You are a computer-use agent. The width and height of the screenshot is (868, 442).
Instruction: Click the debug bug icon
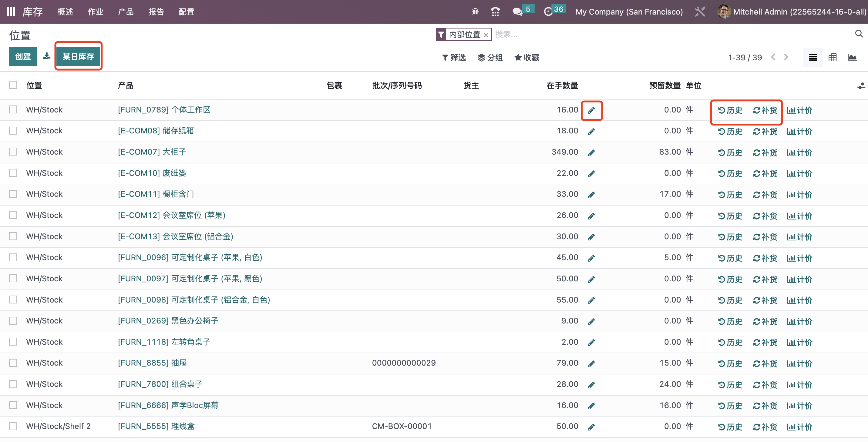[475, 12]
